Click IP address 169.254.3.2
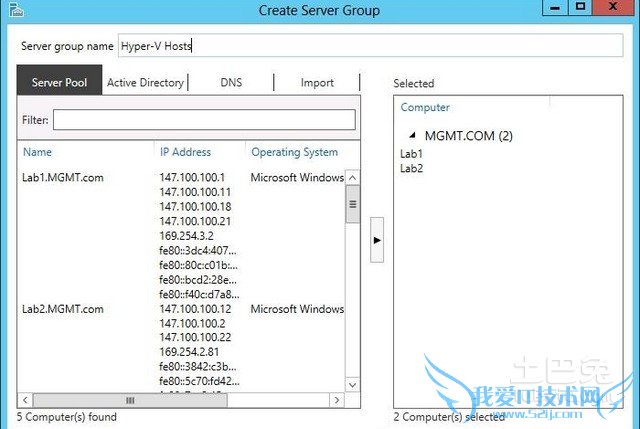 pyautogui.click(x=187, y=236)
